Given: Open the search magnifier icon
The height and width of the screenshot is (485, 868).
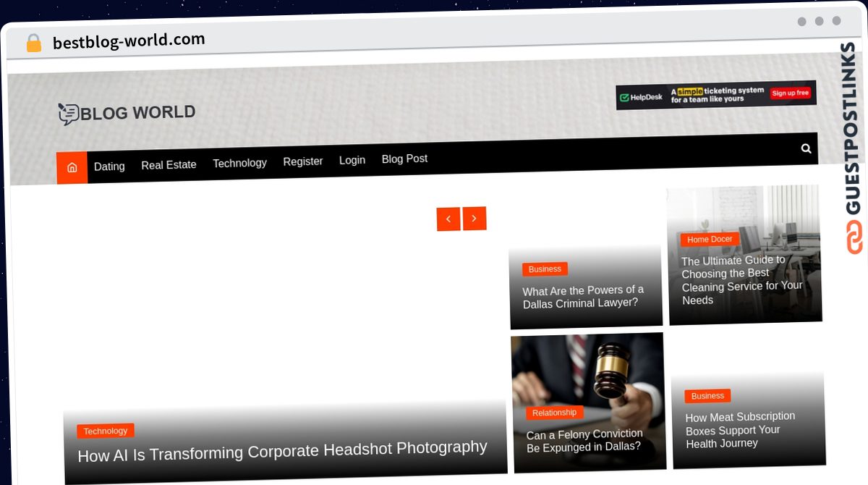Looking at the screenshot, I should tap(806, 148).
